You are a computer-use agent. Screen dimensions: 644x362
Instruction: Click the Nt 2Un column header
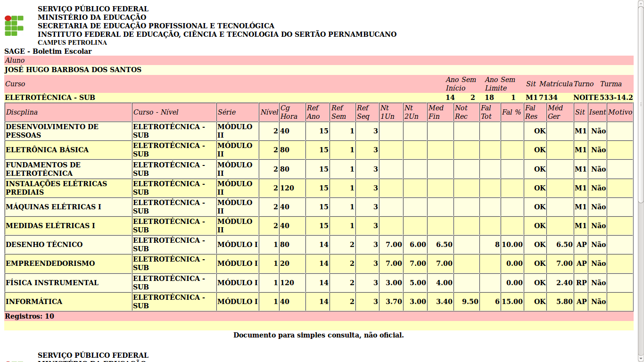tap(415, 112)
